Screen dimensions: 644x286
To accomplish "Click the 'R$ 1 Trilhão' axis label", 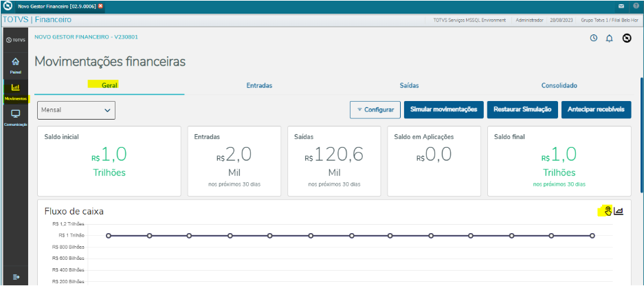I will 71,236.
